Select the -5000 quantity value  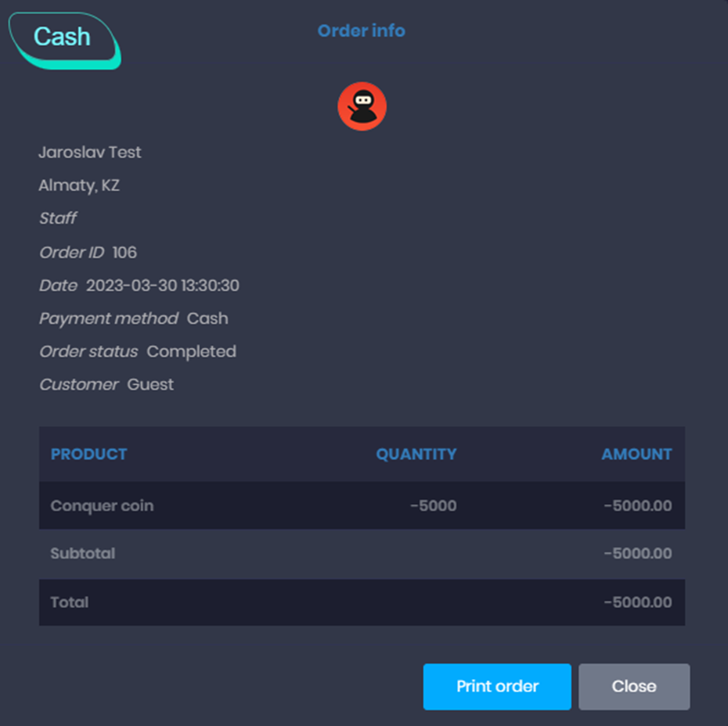coord(435,505)
